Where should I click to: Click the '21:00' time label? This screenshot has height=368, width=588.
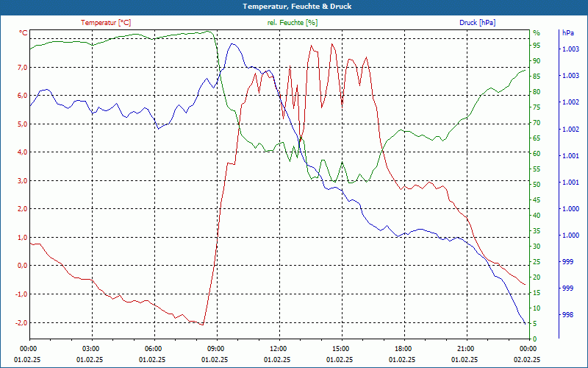(466, 348)
